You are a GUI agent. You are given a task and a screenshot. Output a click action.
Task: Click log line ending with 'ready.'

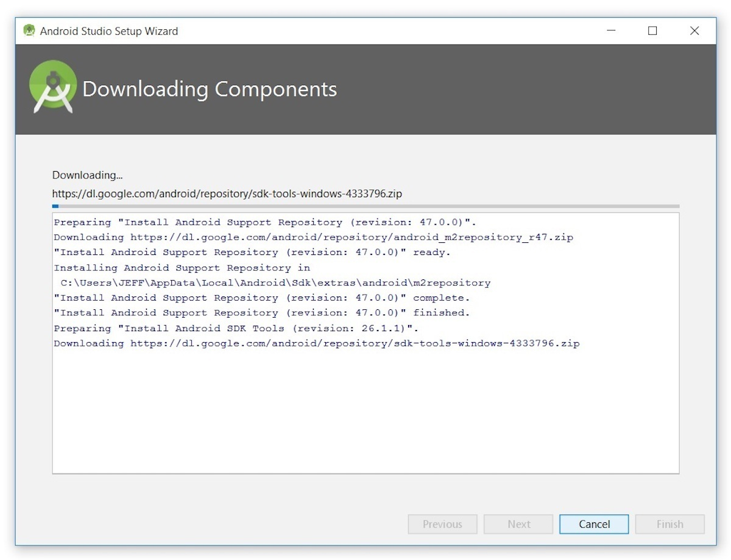pyautogui.click(x=252, y=252)
